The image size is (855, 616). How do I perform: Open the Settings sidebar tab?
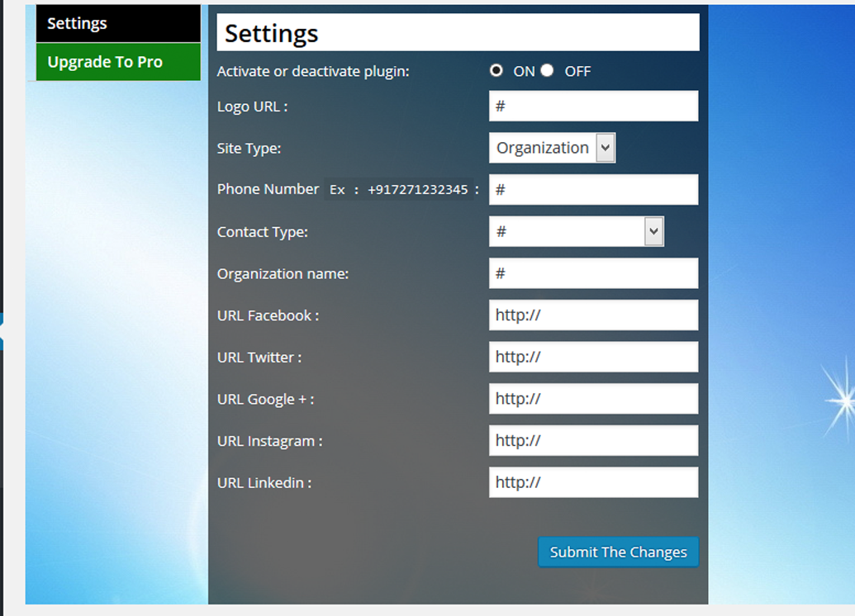click(x=118, y=23)
